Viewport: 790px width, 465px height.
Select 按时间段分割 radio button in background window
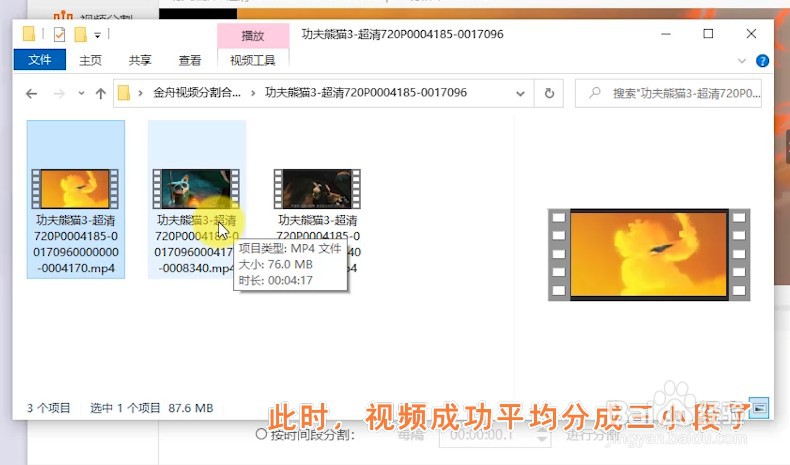click(x=261, y=434)
